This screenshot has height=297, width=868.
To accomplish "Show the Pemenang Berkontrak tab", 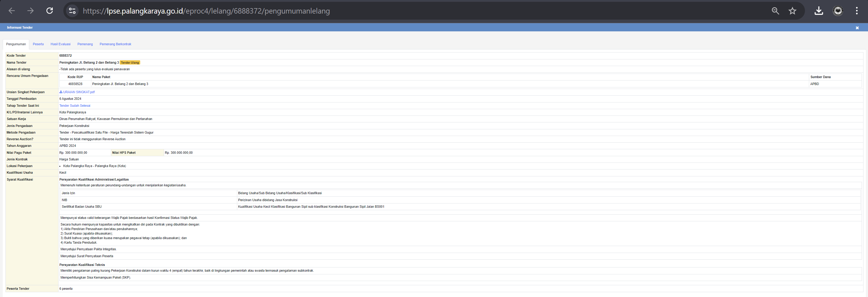I will [x=115, y=44].
